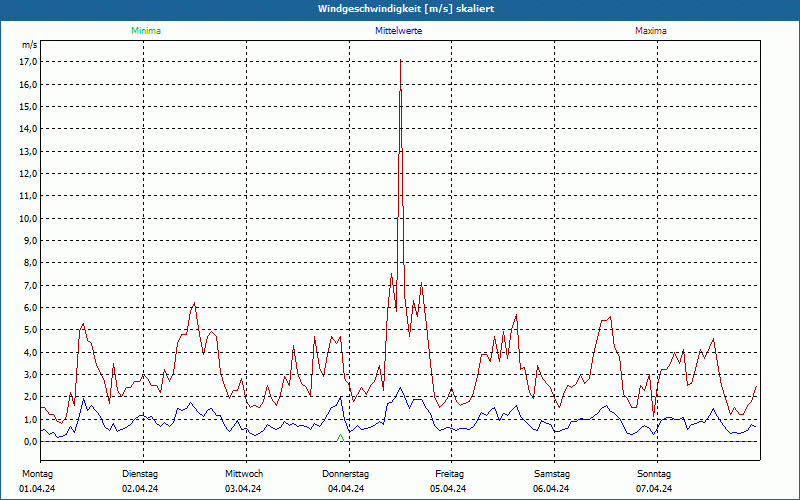Click the Donnerstag day label
This screenshot has width=800, height=500.
345,474
